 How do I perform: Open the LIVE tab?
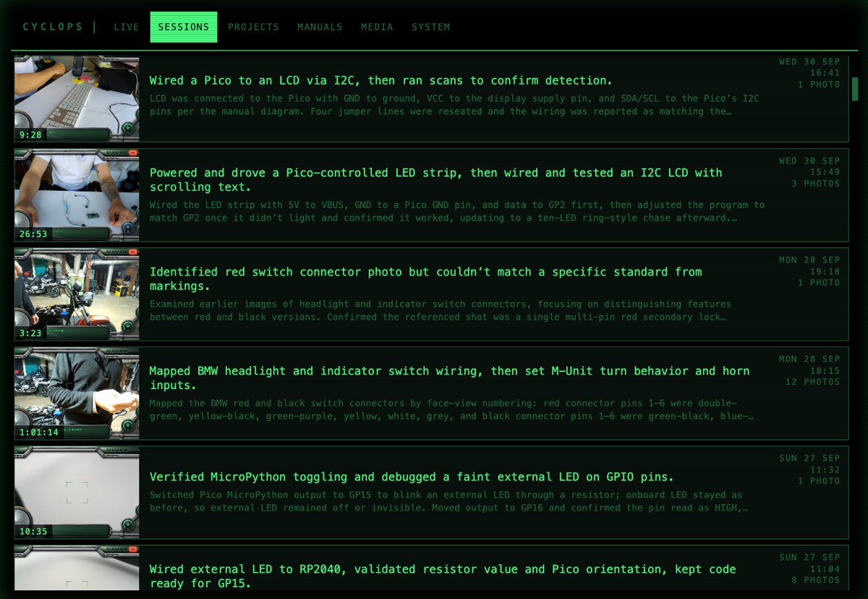click(x=126, y=27)
